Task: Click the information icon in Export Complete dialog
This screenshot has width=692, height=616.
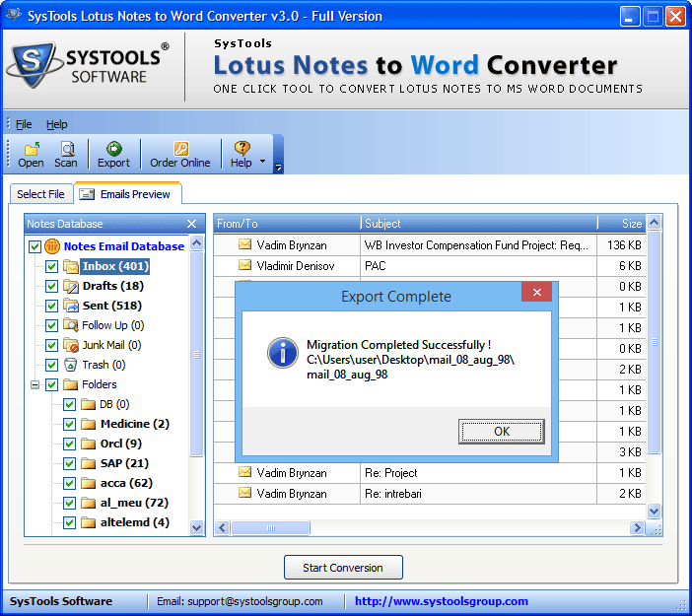Action: [283, 353]
